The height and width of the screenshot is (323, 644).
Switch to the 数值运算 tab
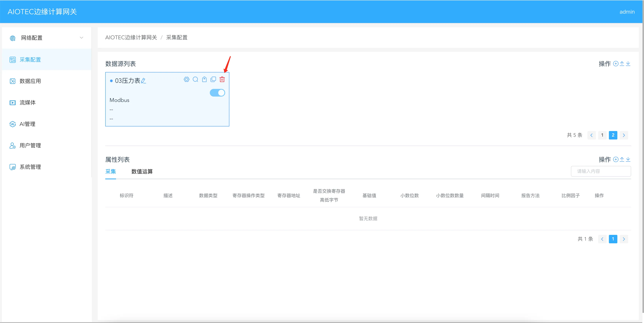(142, 171)
